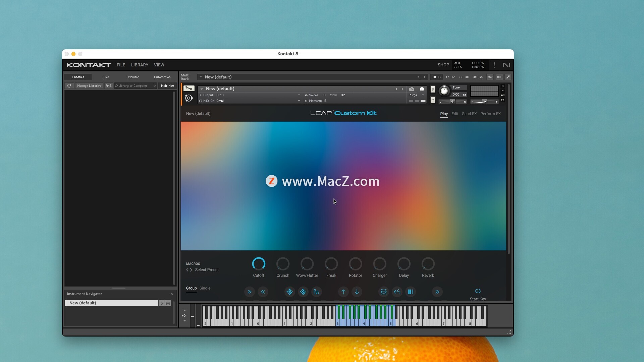Go to next multi with the rack right arrow
The height and width of the screenshot is (362, 644).
pyautogui.click(x=425, y=77)
